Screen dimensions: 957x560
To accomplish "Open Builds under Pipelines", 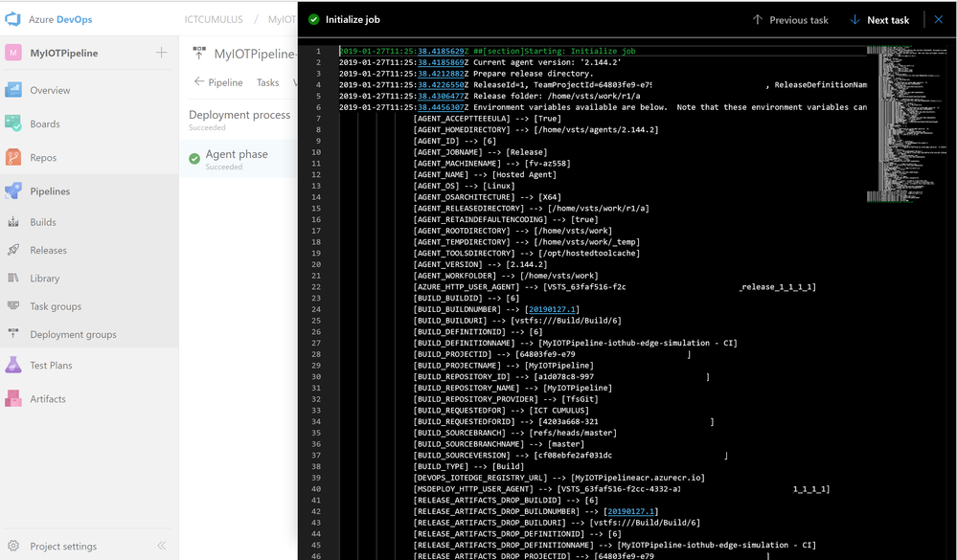I will [43, 222].
